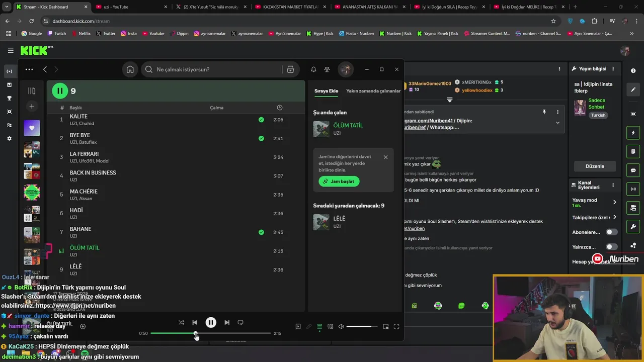Viewport: 644px width, 362px height.
Task: Play the track MA CHÉRIE
Action: pyautogui.click(x=84, y=192)
